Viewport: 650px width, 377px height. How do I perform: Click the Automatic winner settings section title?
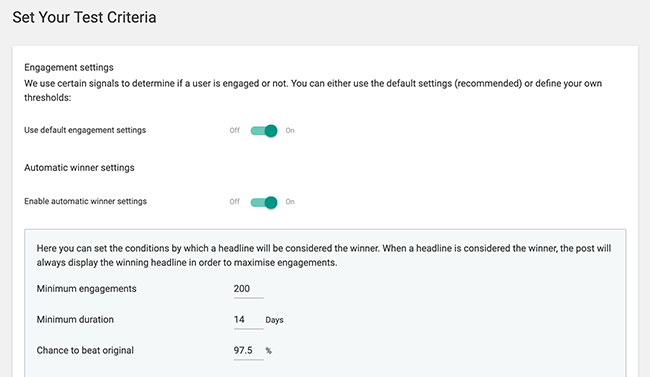pos(79,168)
